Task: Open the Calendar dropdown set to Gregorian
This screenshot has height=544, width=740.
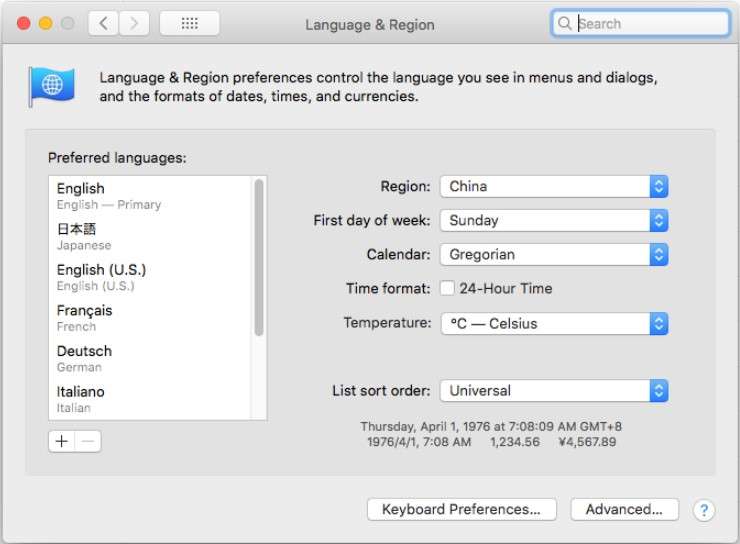Action: 554,254
